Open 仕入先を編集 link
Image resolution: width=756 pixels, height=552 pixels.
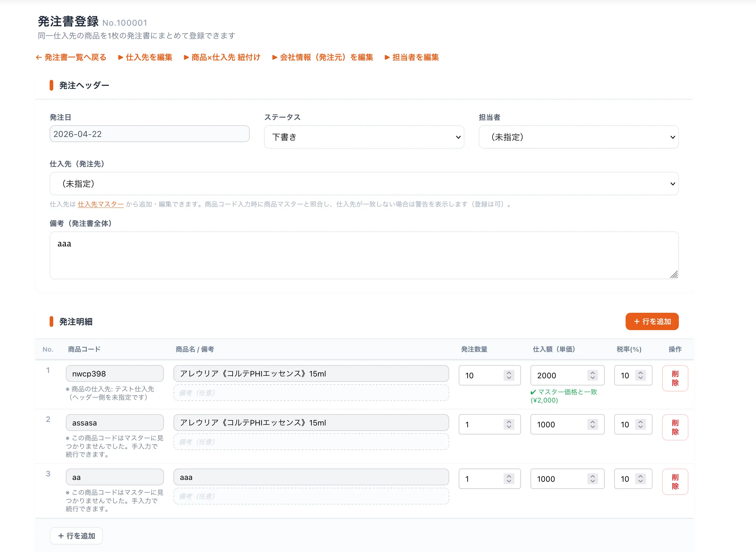[x=145, y=57]
